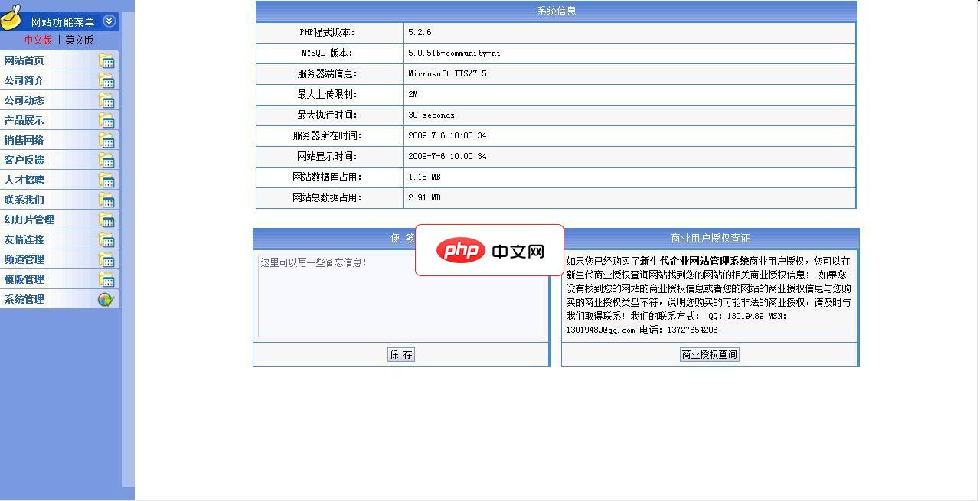Click the globe icon beside 系统管理

(x=106, y=300)
